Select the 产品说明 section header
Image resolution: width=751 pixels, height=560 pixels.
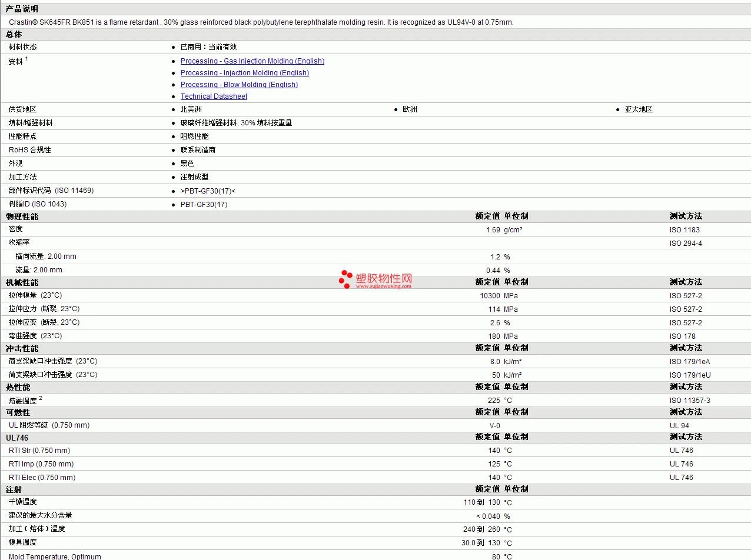pyautogui.click(x=22, y=9)
